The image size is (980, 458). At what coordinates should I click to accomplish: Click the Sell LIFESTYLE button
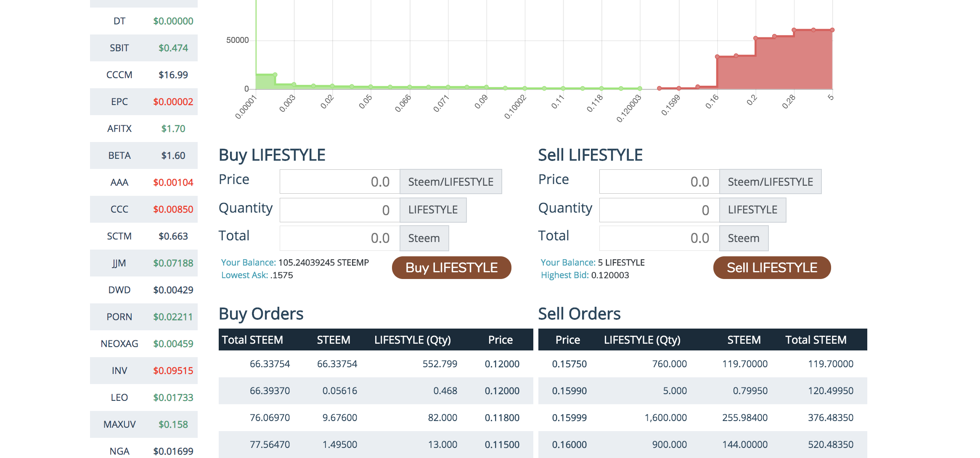[x=772, y=268]
